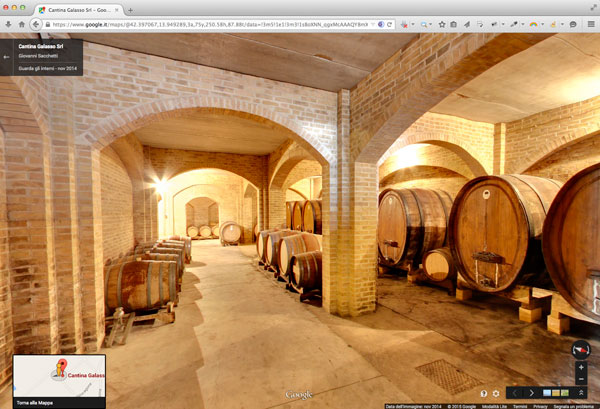The image size is (600, 409).
Task: Click 'Data dell'immagine: nov 2014' text
Action: pyautogui.click(x=413, y=407)
